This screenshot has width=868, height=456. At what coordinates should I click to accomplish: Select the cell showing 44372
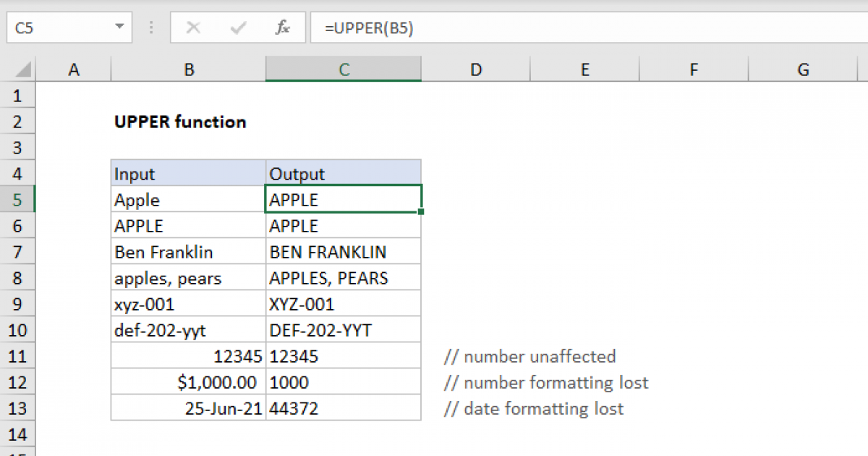[344, 408]
